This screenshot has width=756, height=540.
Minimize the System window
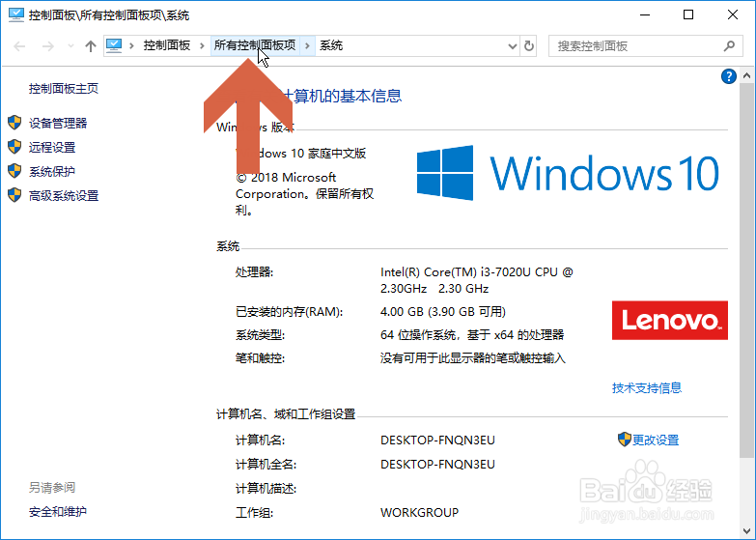[x=645, y=14]
